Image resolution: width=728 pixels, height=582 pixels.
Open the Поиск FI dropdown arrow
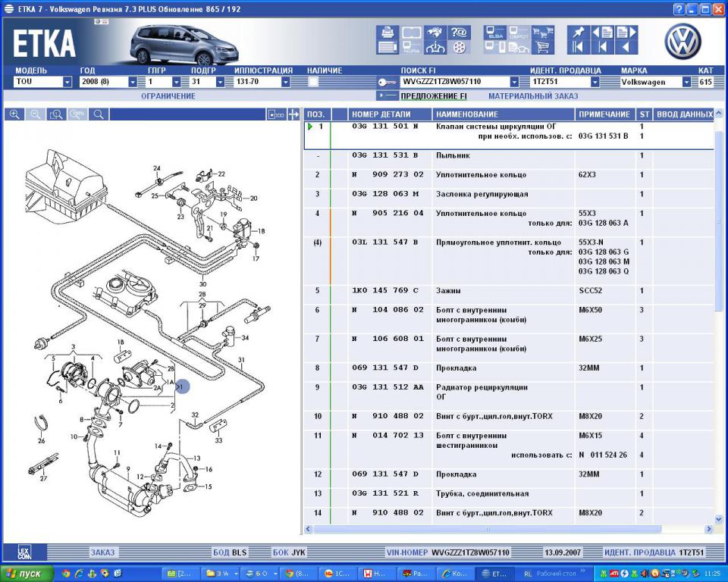click(x=514, y=82)
